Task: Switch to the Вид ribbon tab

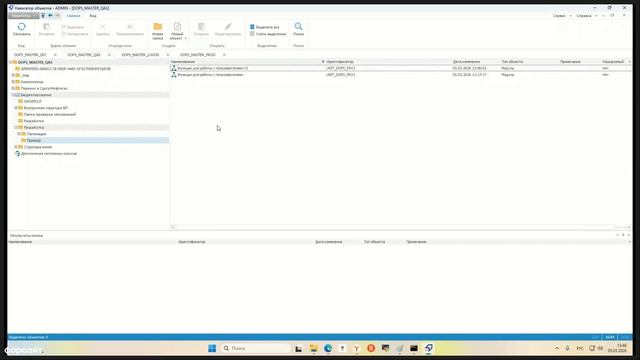Action: (93, 16)
